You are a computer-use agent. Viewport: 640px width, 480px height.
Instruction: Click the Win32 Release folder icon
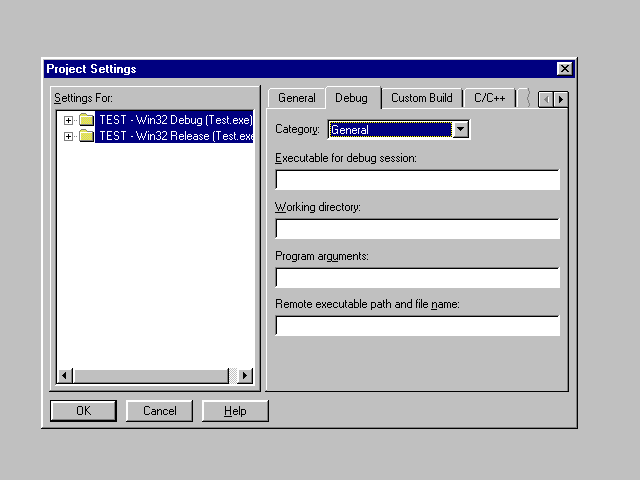(87, 136)
